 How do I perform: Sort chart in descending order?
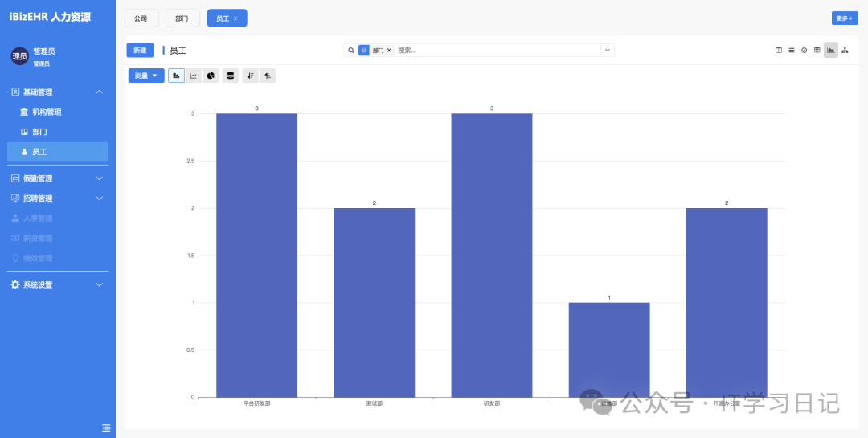250,76
